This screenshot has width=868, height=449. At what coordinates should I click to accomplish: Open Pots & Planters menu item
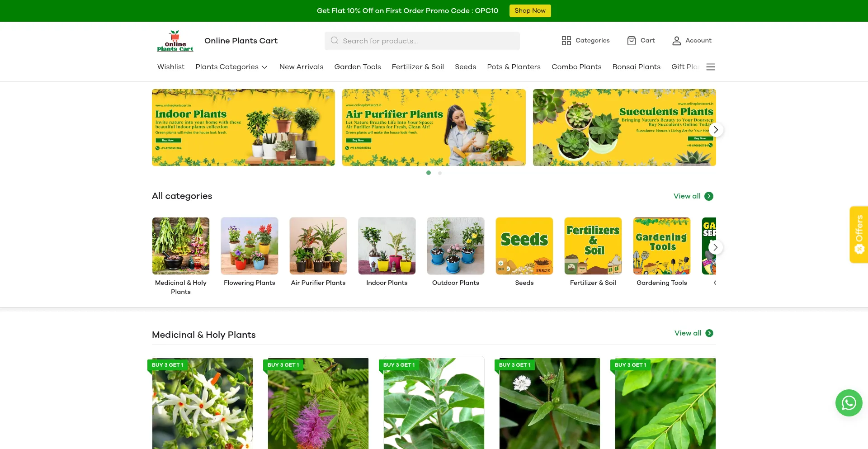(x=514, y=67)
